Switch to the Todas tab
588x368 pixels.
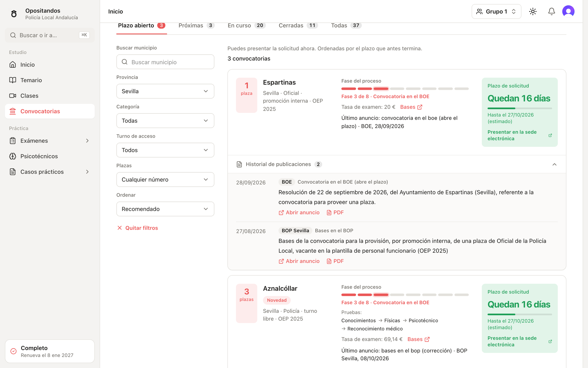pos(346,25)
